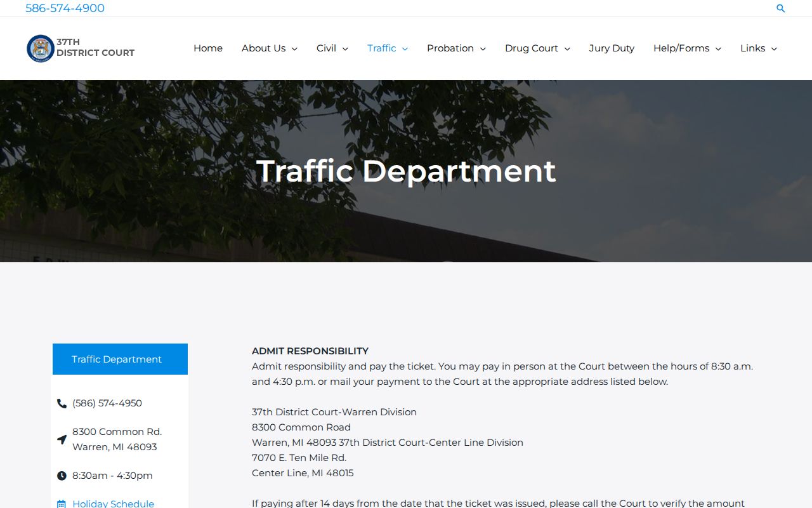Viewport: 812px width, 508px height.
Task: Expand the About Us dropdown chevron
Action: coord(294,49)
